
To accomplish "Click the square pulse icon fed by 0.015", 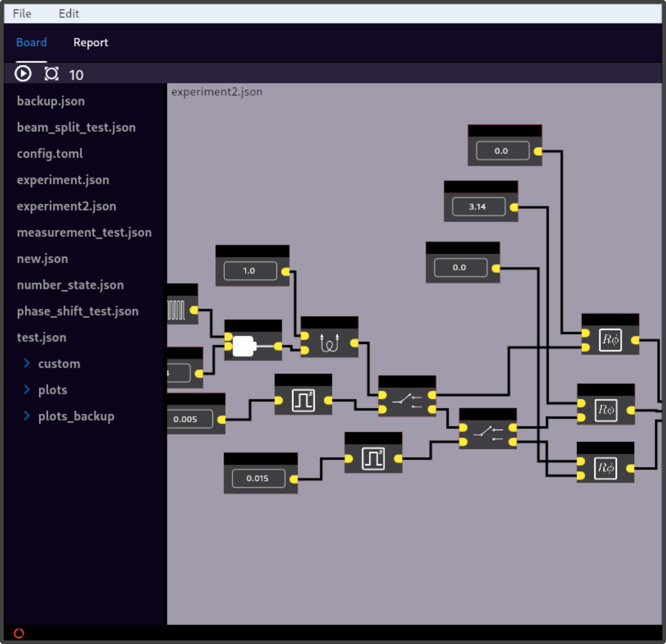I will 373,459.
